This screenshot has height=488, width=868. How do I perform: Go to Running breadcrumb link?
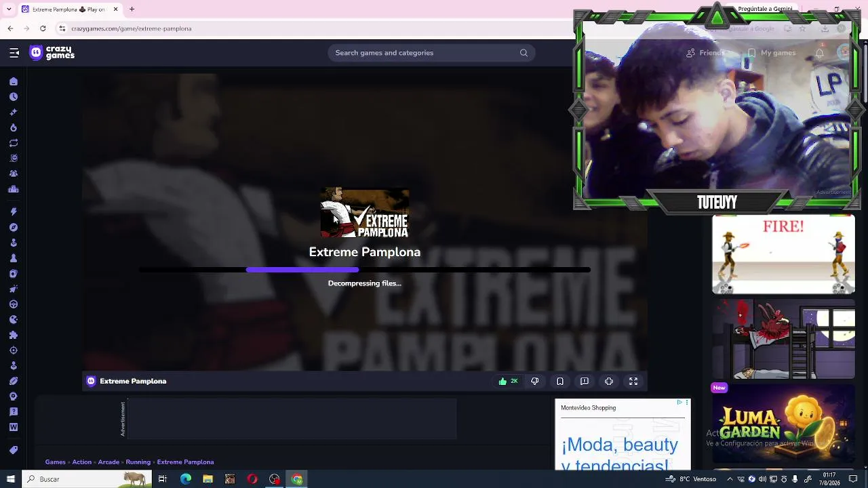138,462
